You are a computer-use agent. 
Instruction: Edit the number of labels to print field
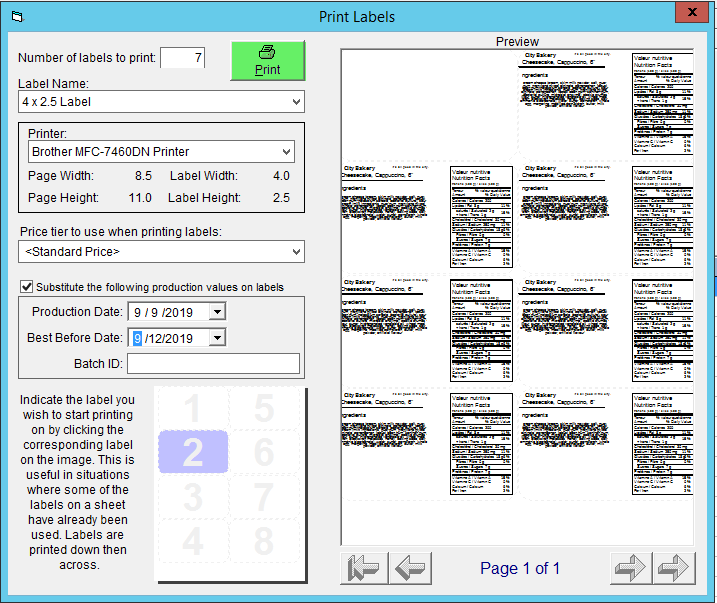tap(182, 58)
